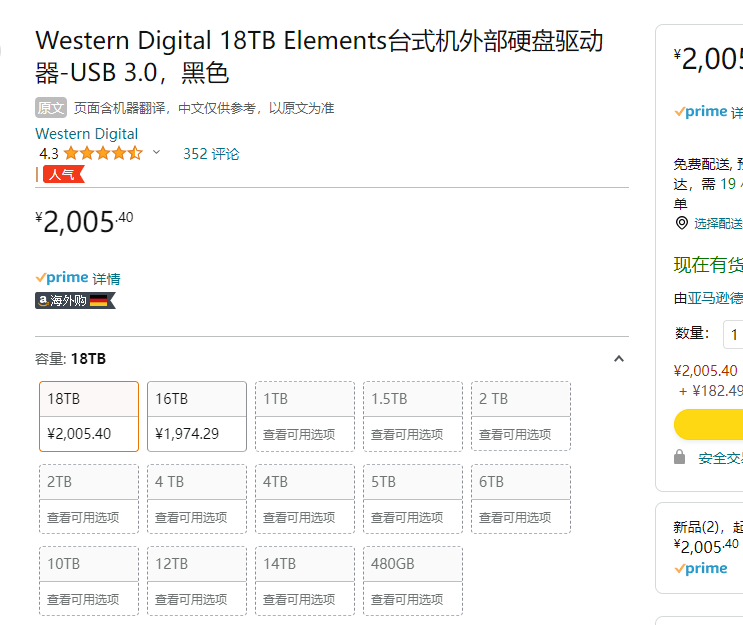The height and width of the screenshot is (625, 743).
Task: Open the prime 详情 details link
Action: tap(106, 279)
